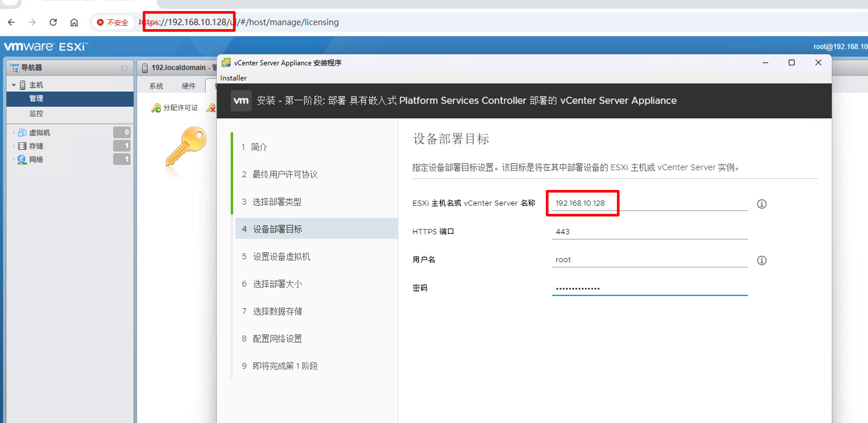Click the 网络 count badge 1
Screen dimensions: 868x423
point(122,159)
